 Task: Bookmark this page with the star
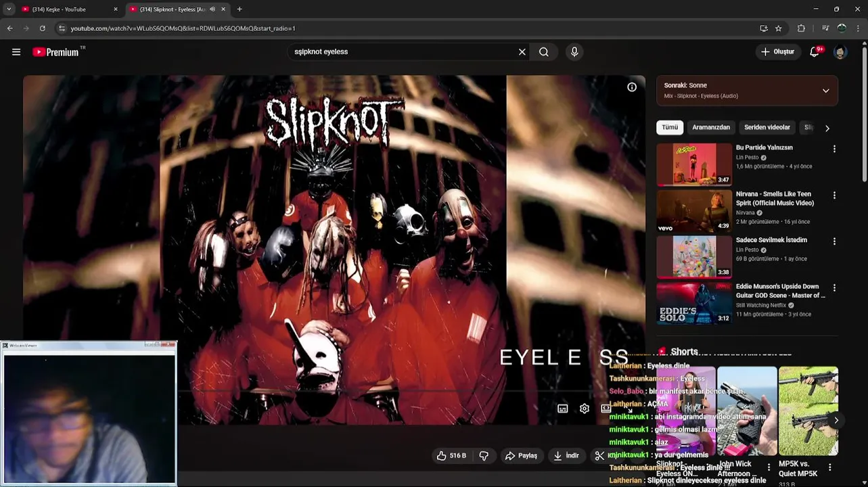point(779,28)
